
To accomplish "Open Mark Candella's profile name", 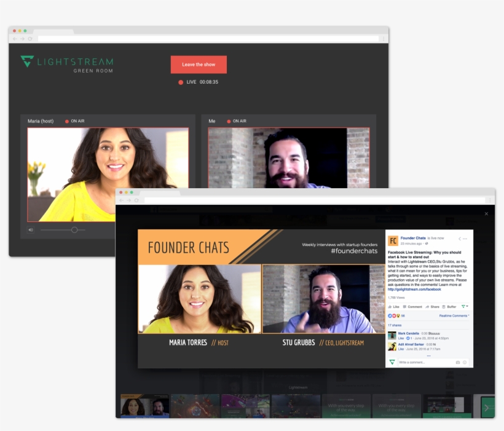I will [x=409, y=333].
